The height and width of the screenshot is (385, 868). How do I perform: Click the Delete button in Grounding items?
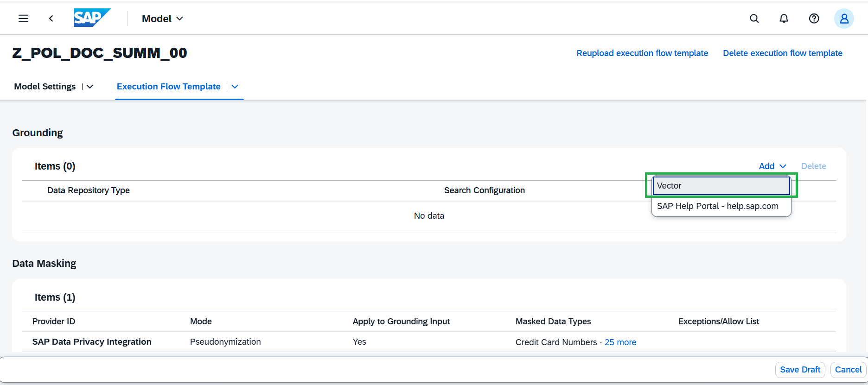tap(814, 166)
